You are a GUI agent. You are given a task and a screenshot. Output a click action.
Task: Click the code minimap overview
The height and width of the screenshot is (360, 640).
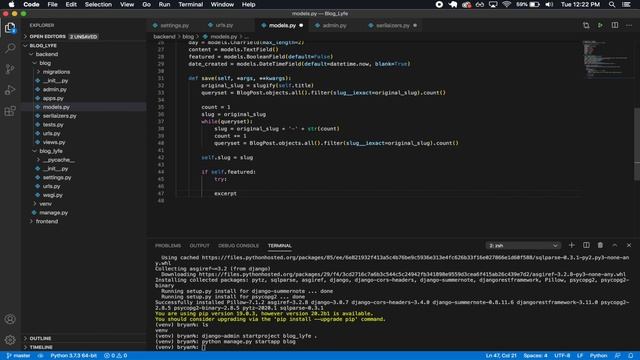(607, 60)
